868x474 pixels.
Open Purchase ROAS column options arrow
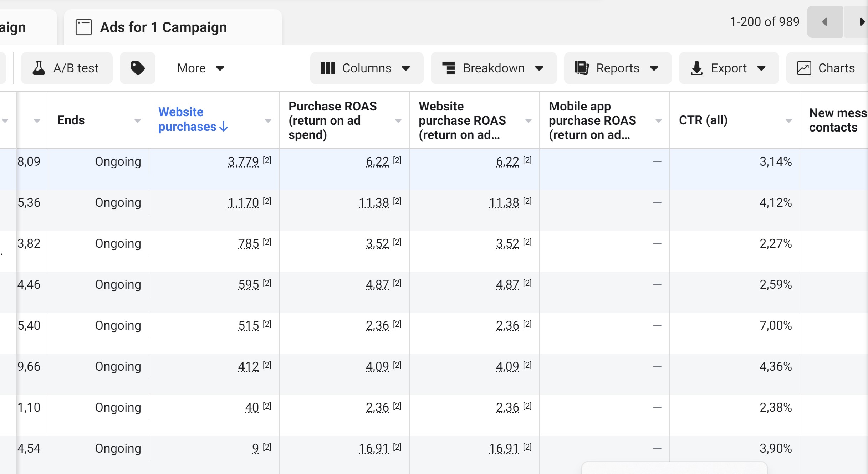click(x=398, y=120)
